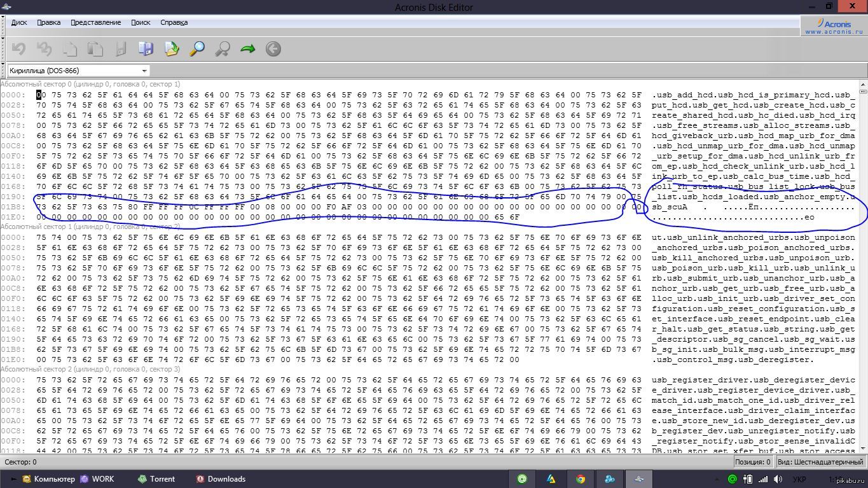Click the Acronis app icon in title bar
Viewport: 868px width, 488px height.
pos(6,6)
